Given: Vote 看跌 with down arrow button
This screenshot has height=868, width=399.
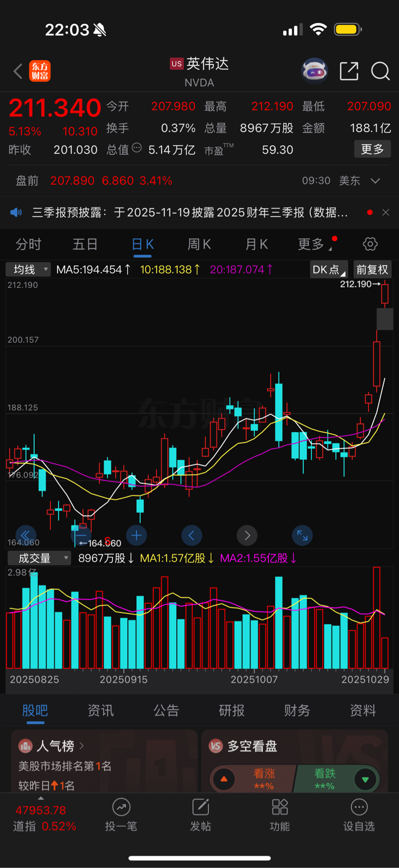Looking at the screenshot, I should click(365, 779).
